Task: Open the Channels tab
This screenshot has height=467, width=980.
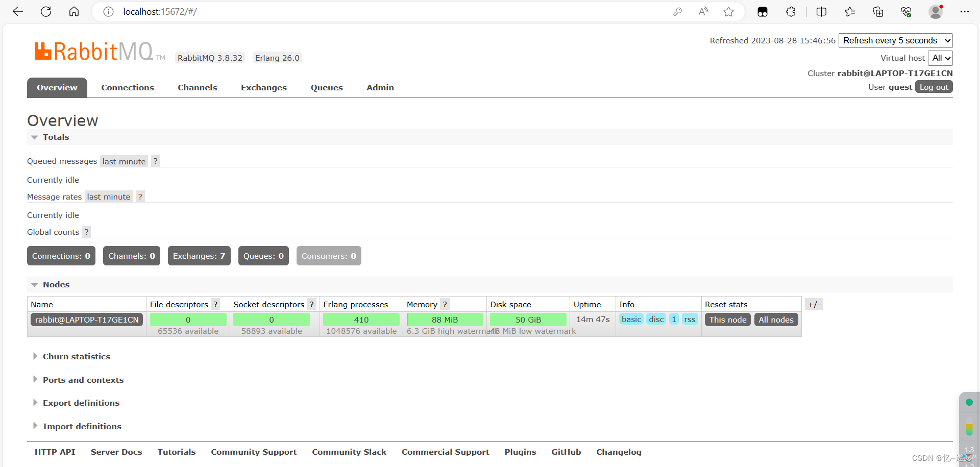Action: [198, 87]
